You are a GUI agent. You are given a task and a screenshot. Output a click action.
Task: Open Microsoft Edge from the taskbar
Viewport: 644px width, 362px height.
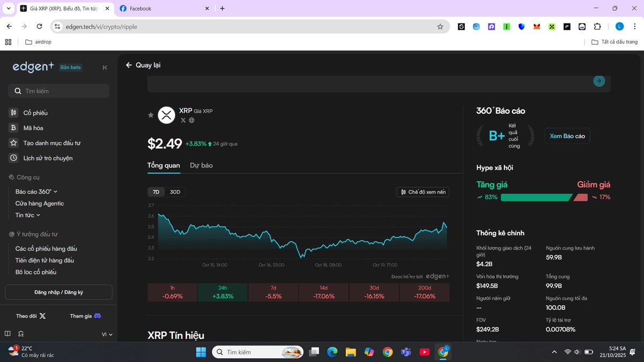pos(332,352)
